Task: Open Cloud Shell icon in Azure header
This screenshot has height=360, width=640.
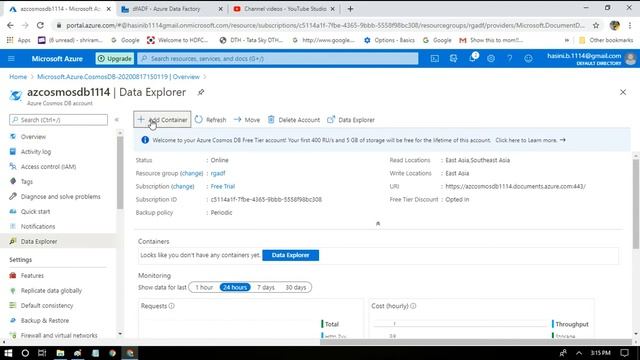Action: point(435,59)
